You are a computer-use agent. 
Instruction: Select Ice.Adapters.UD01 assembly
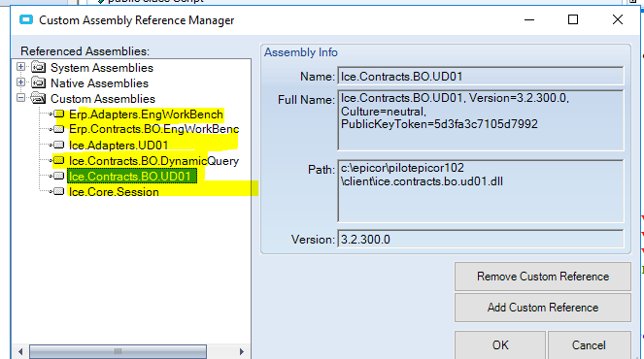[x=119, y=146]
